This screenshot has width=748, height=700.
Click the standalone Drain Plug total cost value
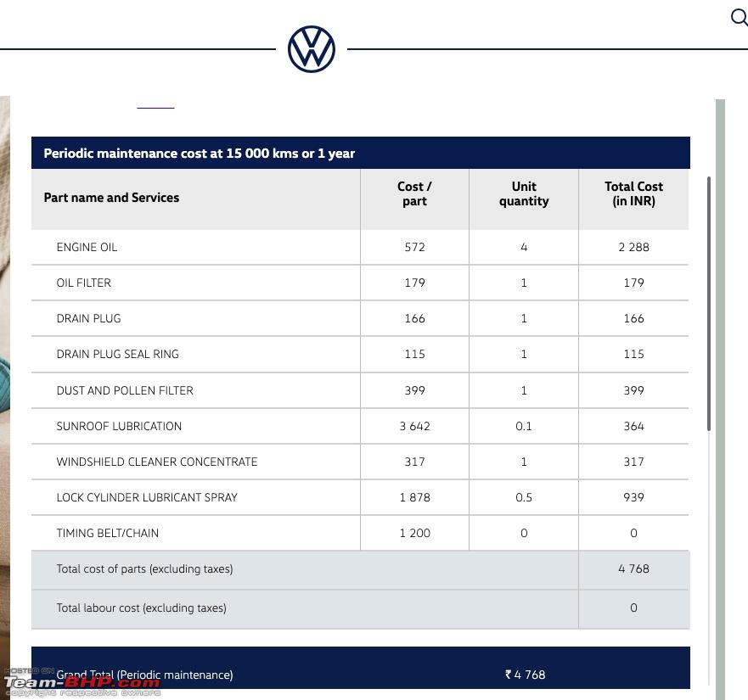point(633,318)
